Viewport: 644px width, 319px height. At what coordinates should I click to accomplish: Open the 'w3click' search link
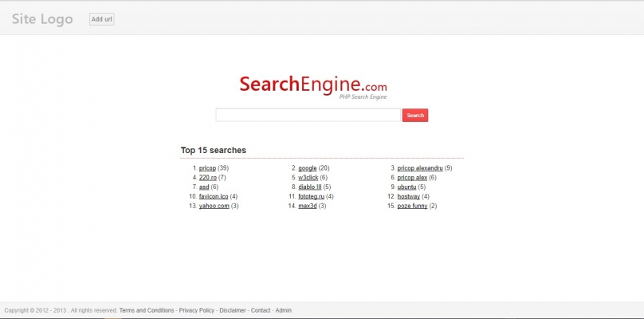point(308,178)
